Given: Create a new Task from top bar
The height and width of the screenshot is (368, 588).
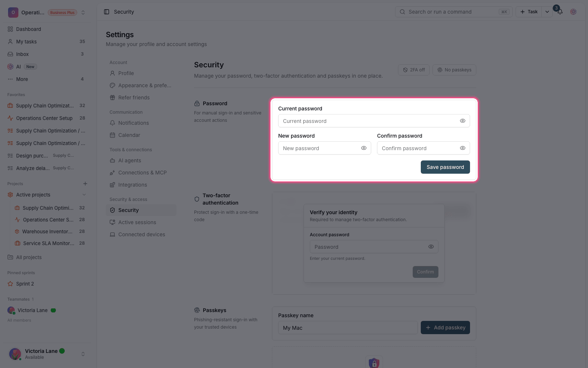Looking at the screenshot, I should click(529, 12).
